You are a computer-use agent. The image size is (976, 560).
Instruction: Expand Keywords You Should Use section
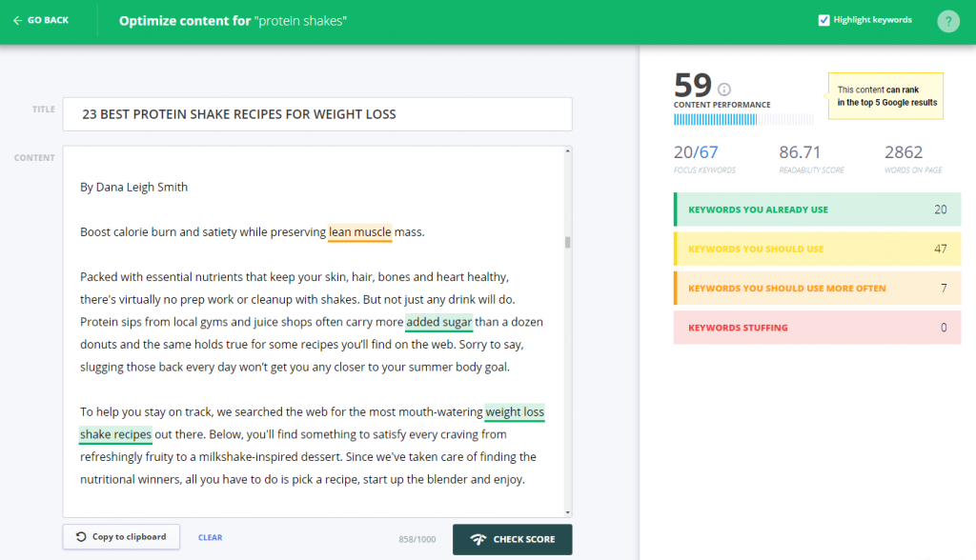[x=817, y=249]
